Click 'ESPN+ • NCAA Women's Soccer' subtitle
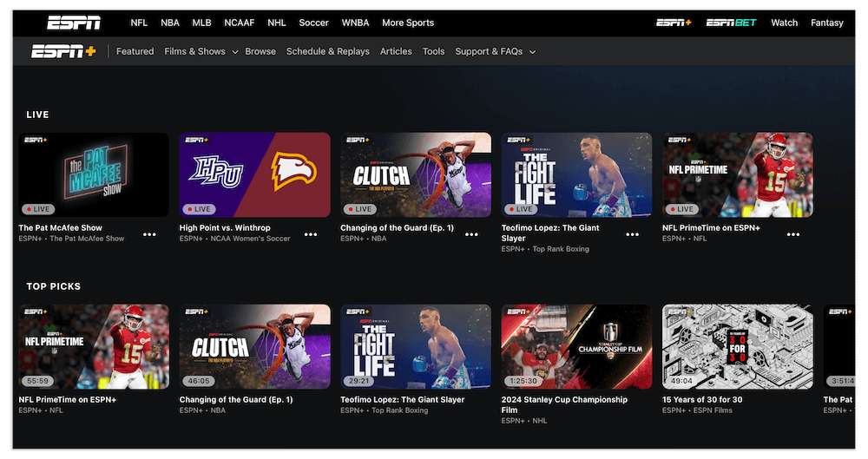 [x=234, y=239]
